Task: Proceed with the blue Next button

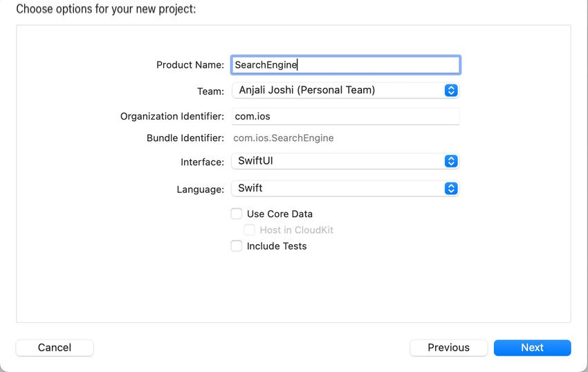Action: point(532,348)
